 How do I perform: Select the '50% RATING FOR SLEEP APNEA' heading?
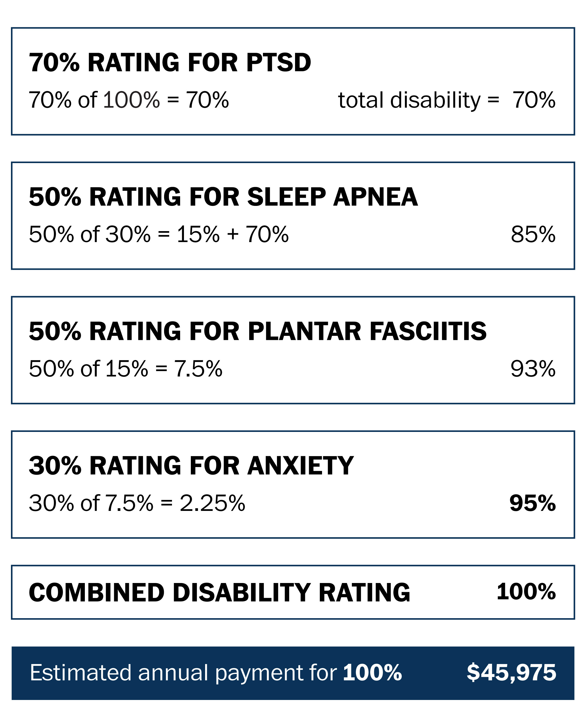pos(223,197)
